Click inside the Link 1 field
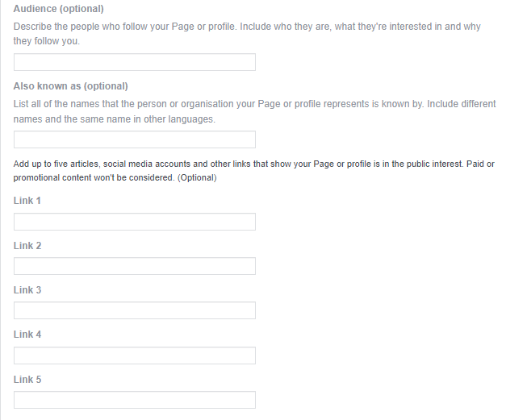This screenshot has height=420, width=506. [134, 222]
